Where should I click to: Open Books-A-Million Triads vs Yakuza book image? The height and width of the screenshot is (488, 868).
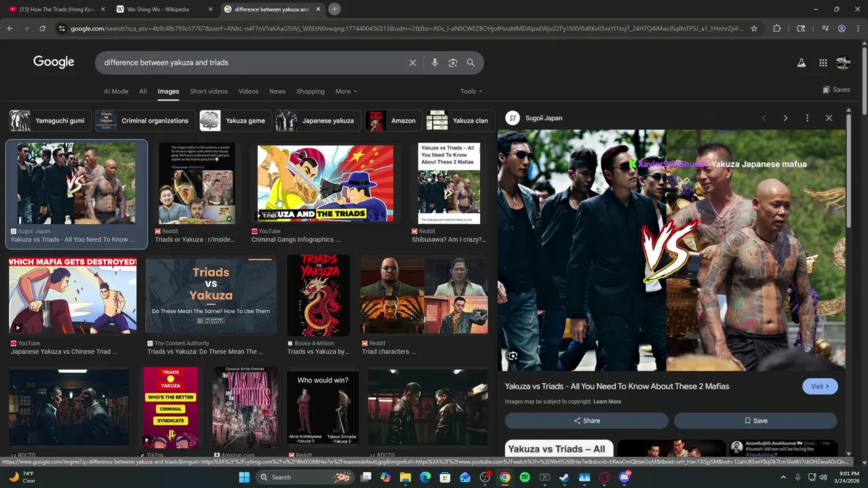[318, 295]
